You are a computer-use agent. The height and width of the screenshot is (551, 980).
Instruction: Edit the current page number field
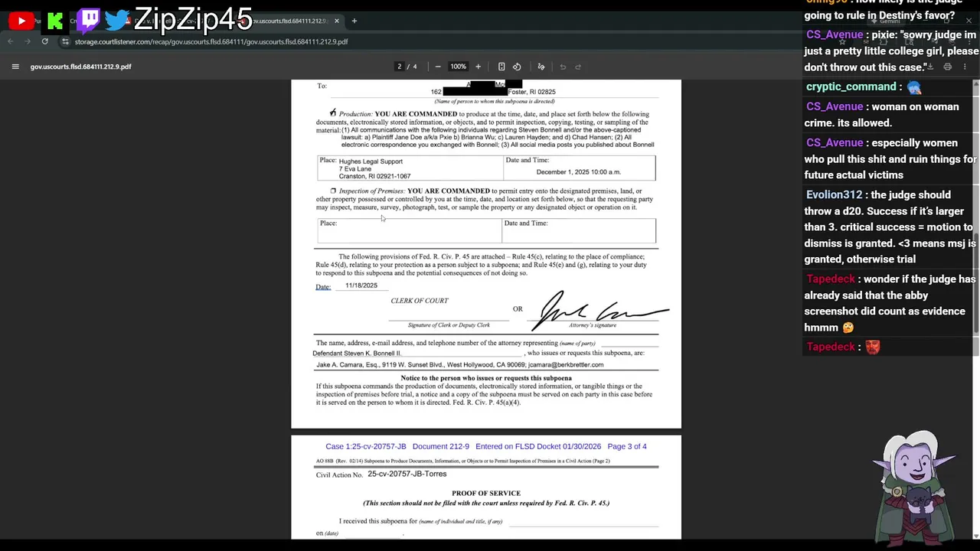399,67
